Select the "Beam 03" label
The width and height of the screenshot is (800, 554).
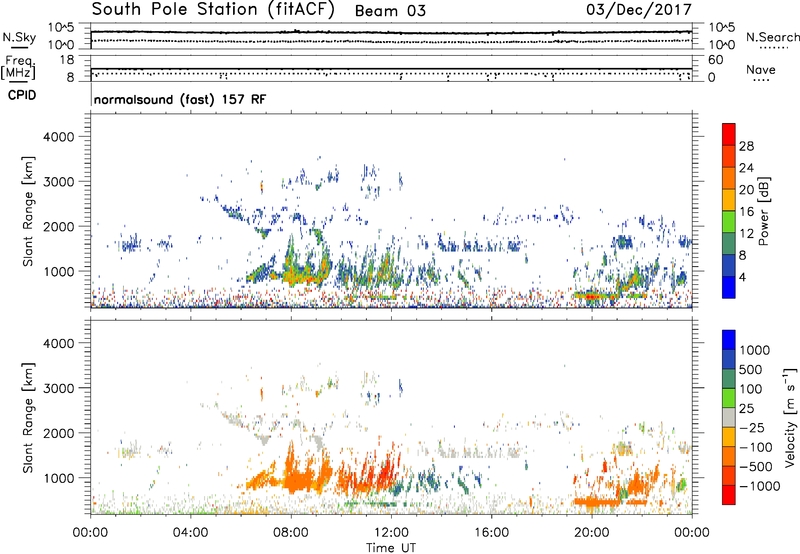coord(390,11)
